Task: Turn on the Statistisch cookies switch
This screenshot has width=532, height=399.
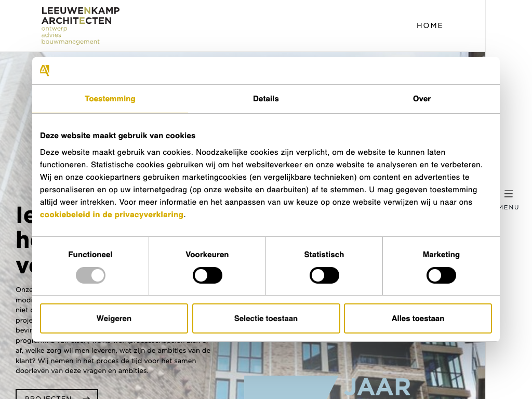Action: coord(324,275)
